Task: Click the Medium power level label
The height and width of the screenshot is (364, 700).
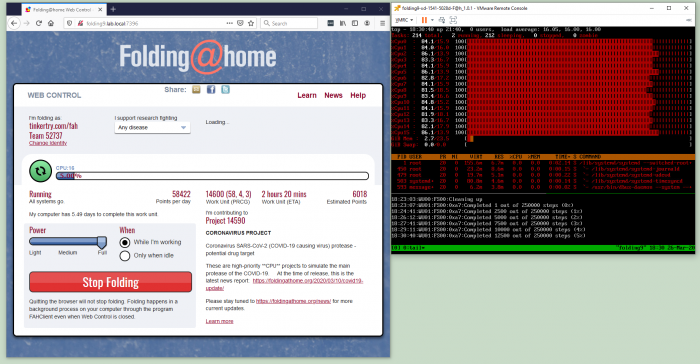Action: pos(67,253)
